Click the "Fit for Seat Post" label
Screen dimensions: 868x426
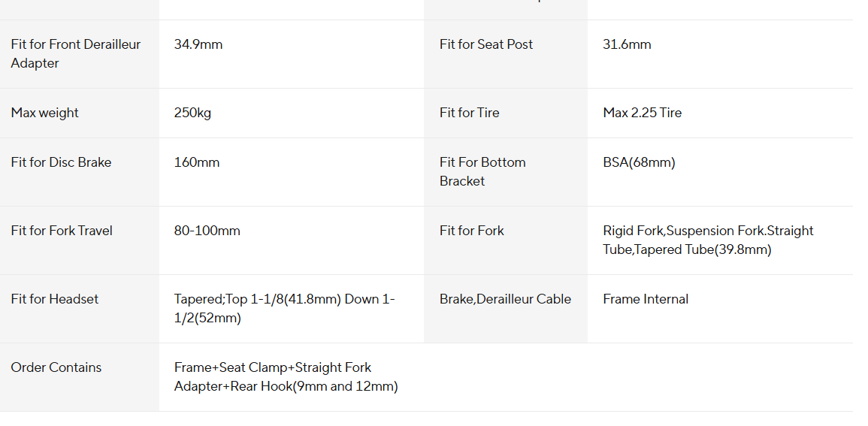tap(486, 44)
